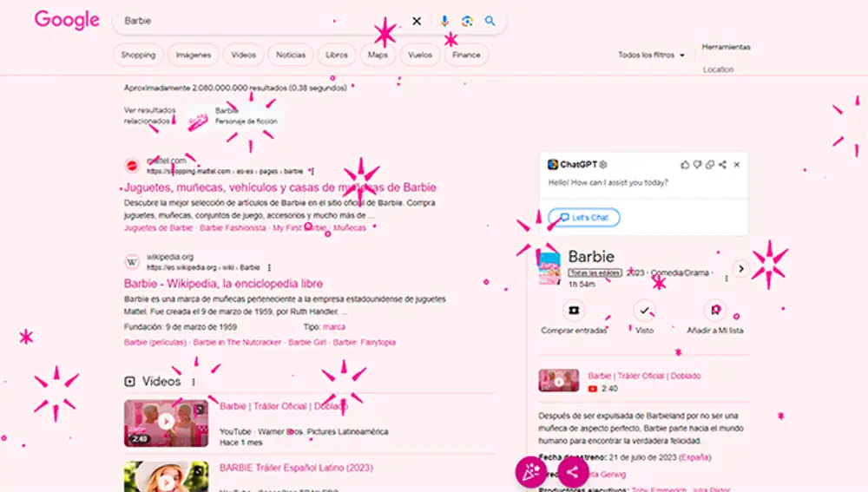
Task: Open Juguetes, muñecas, vehículos Barbie result
Action: (x=280, y=187)
